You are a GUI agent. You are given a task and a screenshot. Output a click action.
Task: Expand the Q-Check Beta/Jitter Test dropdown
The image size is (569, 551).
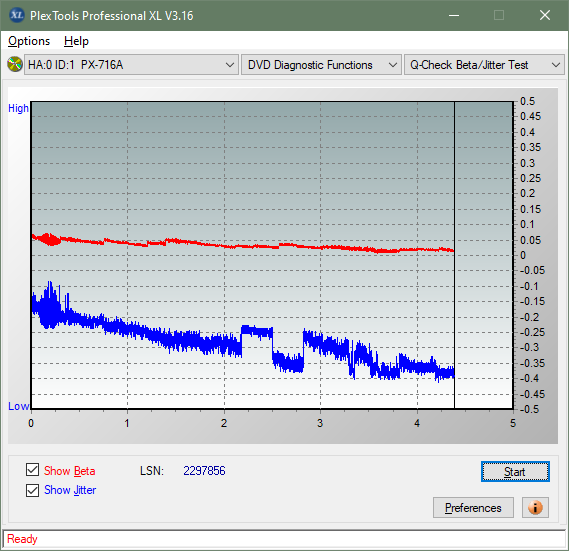tap(484, 65)
